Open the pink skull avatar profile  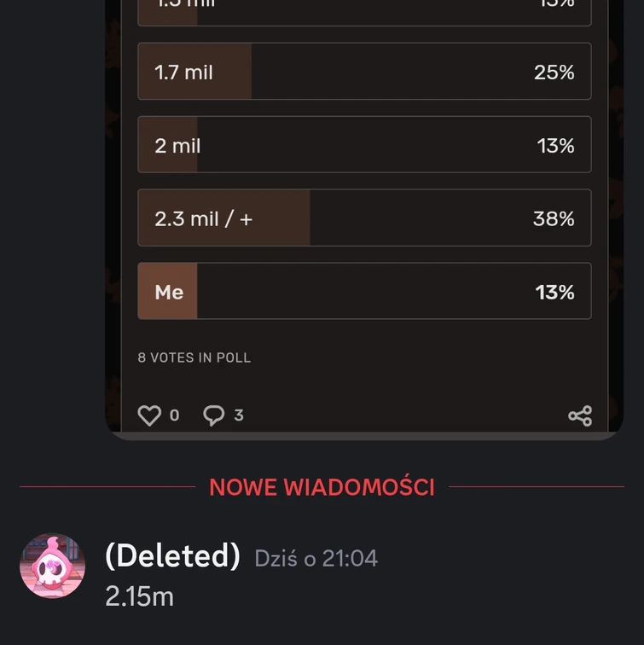point(52,567)
